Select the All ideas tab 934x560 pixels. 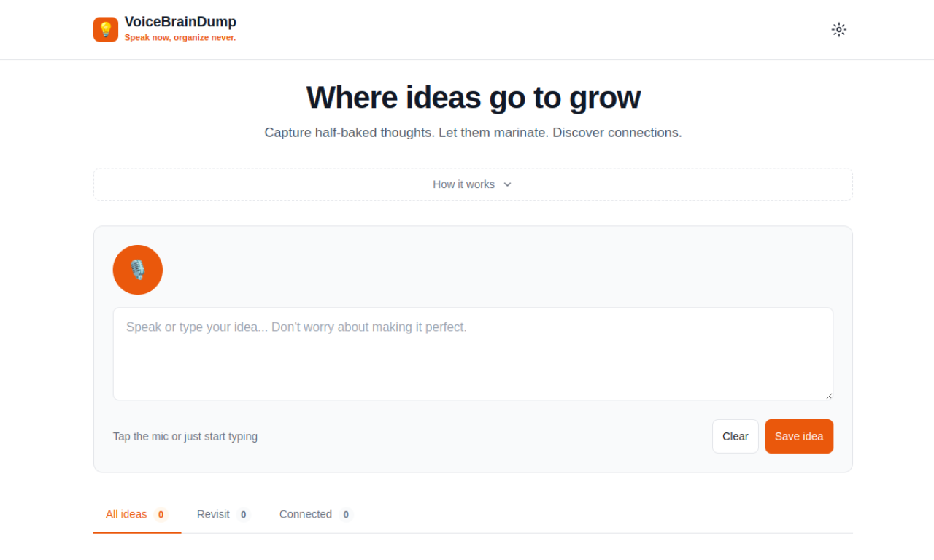(126, 514)
